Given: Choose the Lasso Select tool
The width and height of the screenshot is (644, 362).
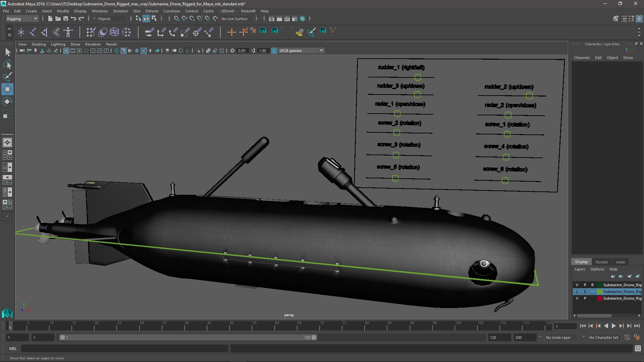Looking at the screenshot, I should click(7, 64).
